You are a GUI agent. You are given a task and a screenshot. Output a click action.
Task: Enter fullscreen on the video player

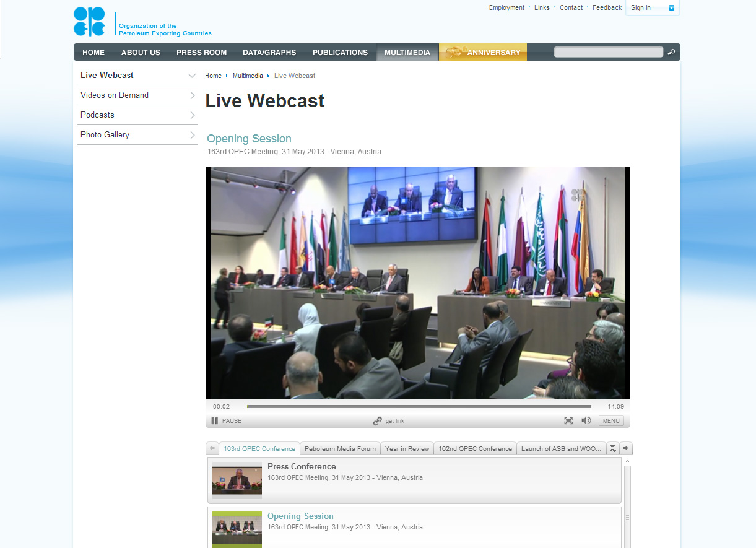pos(568,420)
